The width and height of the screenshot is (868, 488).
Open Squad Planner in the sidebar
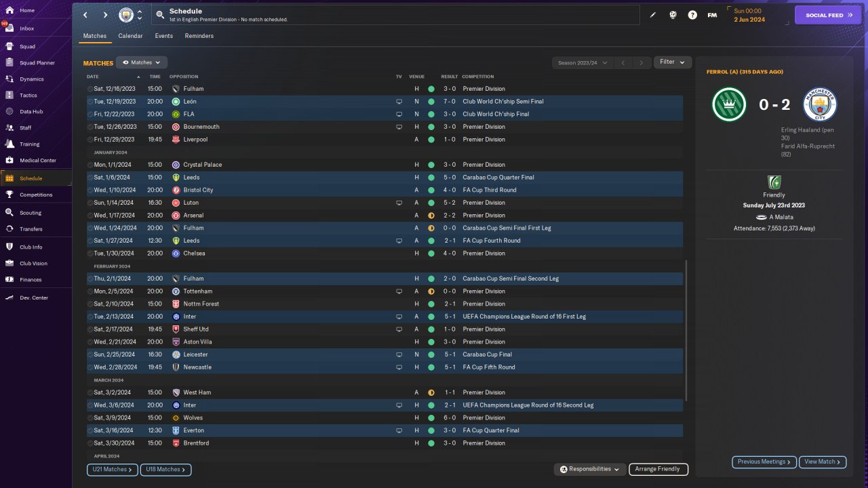coord(35,63)
